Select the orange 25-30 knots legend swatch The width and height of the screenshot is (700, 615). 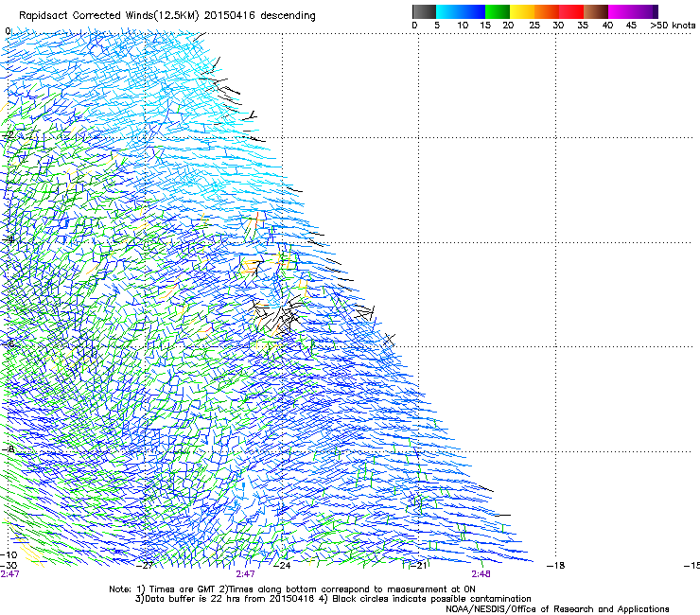[547, 11]
